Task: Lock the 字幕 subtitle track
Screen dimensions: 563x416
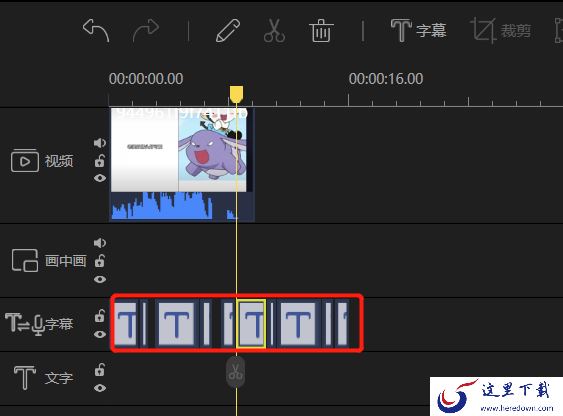Action: [99, 315]
